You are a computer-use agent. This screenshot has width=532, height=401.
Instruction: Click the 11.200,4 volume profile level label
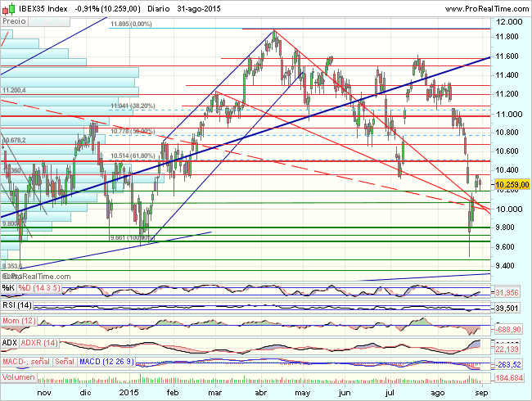14,90
